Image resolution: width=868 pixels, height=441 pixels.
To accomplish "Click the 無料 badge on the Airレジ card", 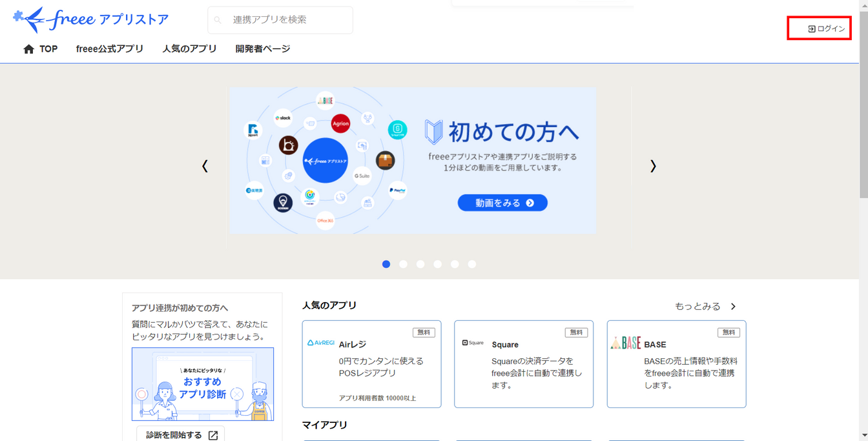I will [424, 333].
